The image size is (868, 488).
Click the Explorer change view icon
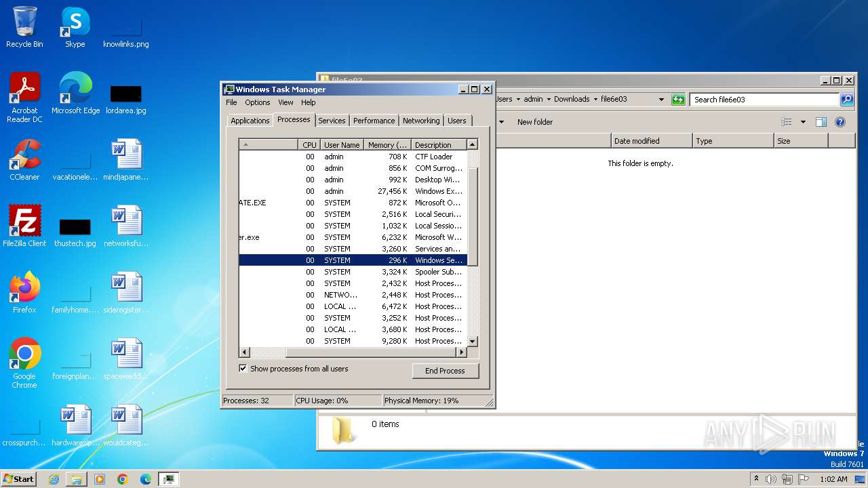(x=787, y=122)
